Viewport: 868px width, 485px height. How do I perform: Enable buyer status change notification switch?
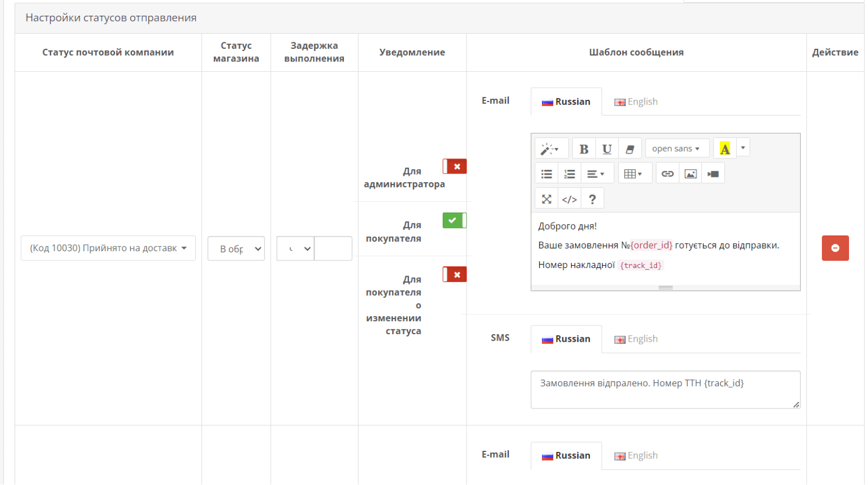(x=455, y=275)
